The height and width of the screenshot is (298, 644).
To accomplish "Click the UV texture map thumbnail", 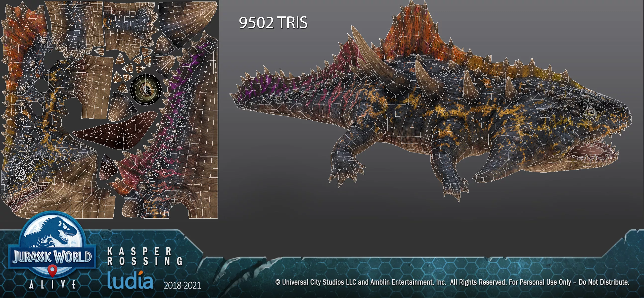I will (x=109, y=109).
